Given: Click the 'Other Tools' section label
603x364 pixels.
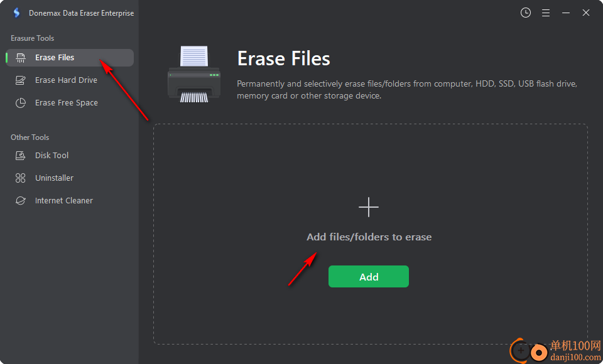Looking at the screenshot, I should 30,137.
